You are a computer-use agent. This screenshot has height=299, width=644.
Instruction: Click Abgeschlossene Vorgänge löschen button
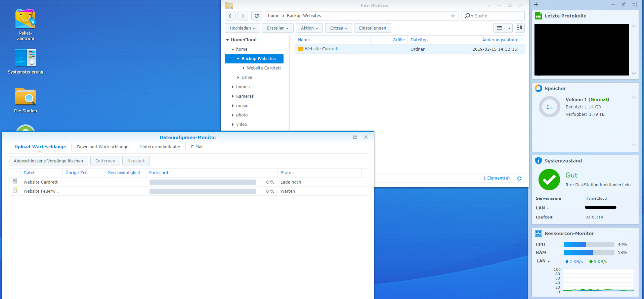click(48, 161)
